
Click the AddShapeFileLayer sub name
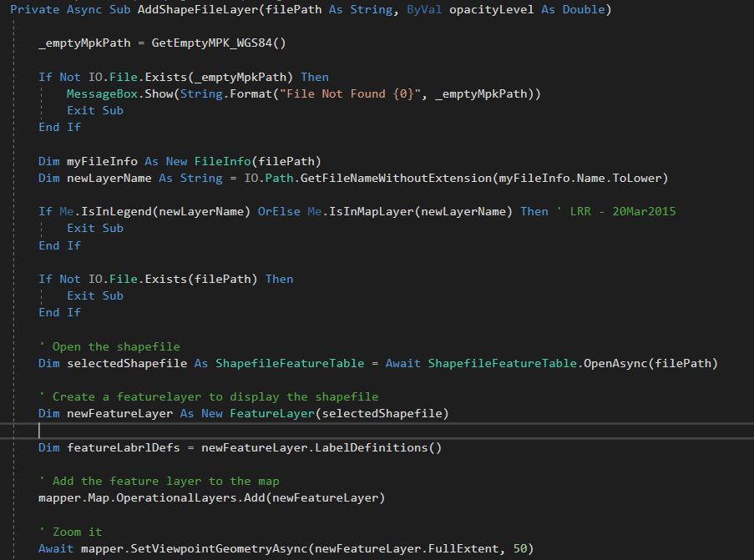coord(198,10)
